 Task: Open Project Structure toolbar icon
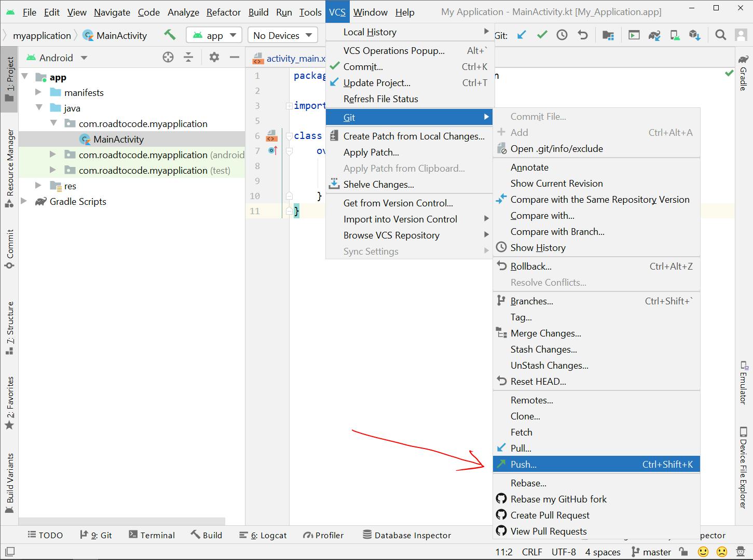tap(608, 35)
